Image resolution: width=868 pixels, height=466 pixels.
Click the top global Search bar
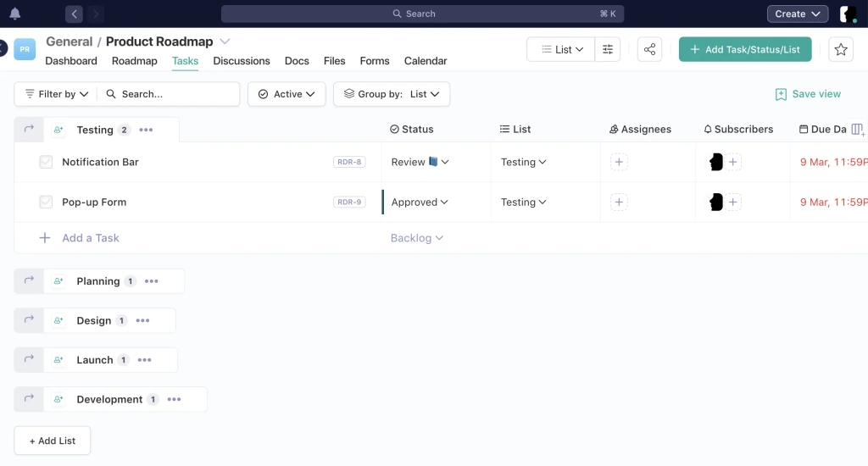click(422, 14)
